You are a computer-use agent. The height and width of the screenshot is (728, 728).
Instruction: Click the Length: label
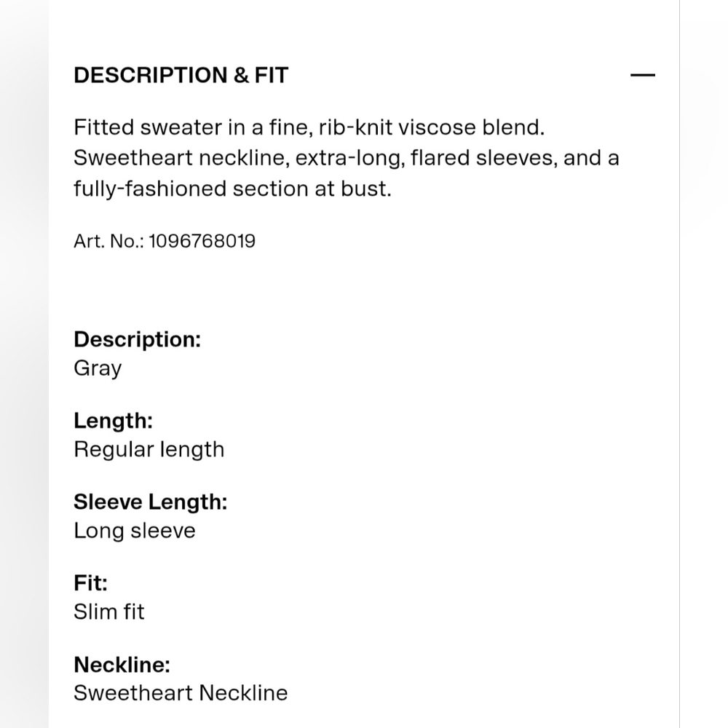(114, 421)
